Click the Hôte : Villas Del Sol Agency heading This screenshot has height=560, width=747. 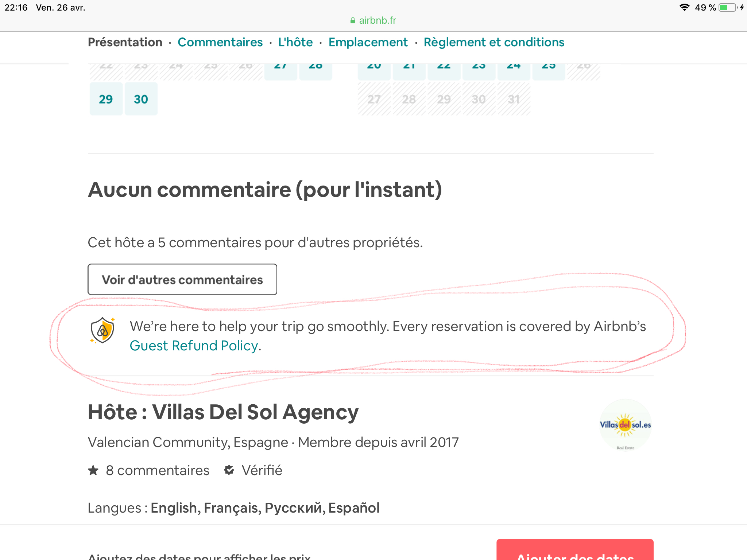223,412
